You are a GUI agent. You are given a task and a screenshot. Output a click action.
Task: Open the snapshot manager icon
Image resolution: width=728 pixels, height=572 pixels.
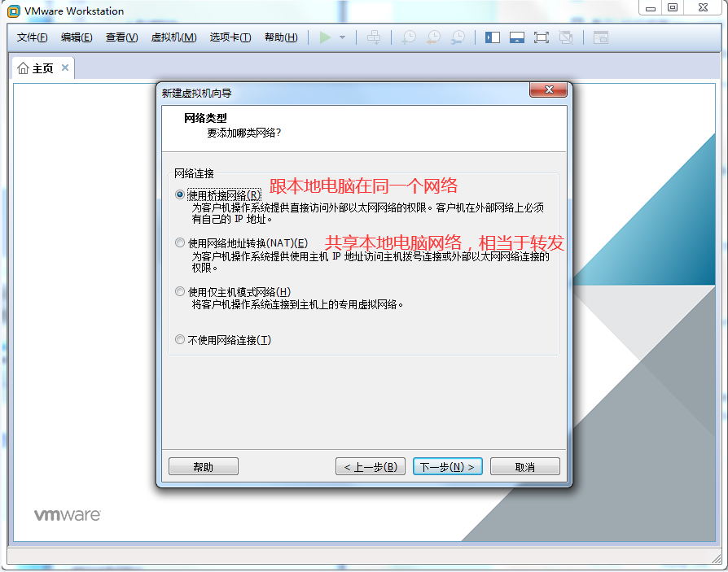coord(458,37)
